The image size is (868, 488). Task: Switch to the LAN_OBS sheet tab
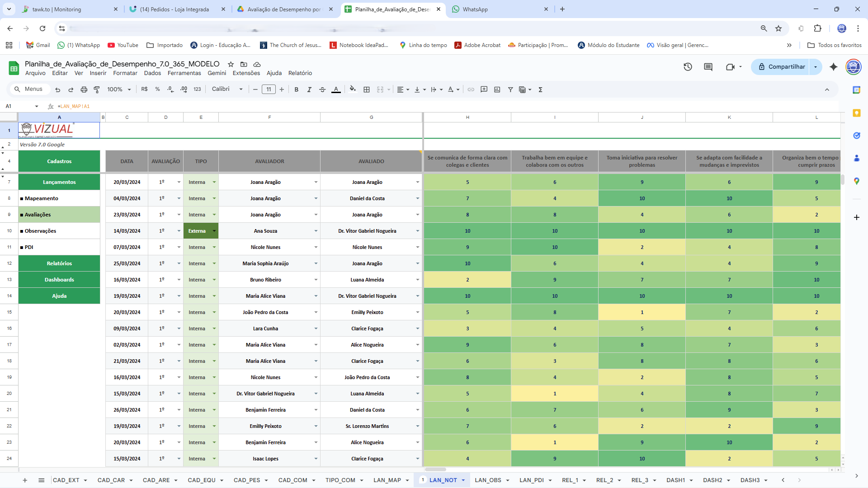[x=489, y=480]
